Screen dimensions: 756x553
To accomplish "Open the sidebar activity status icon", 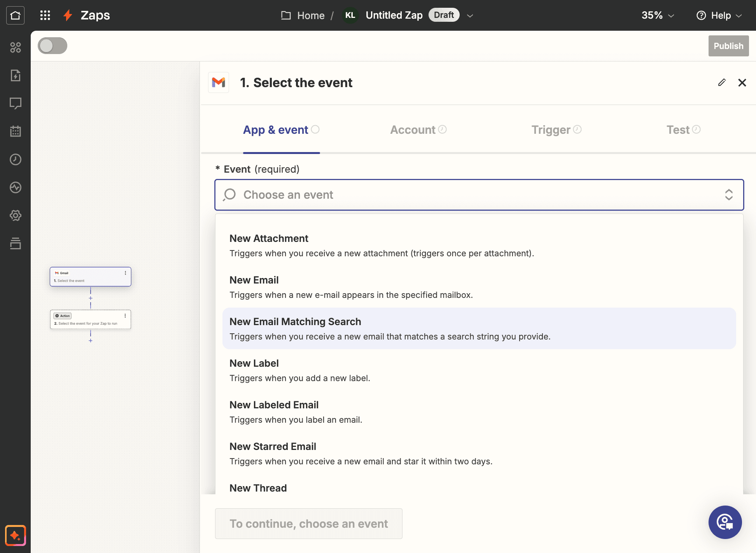I will (x=16, y=187).
